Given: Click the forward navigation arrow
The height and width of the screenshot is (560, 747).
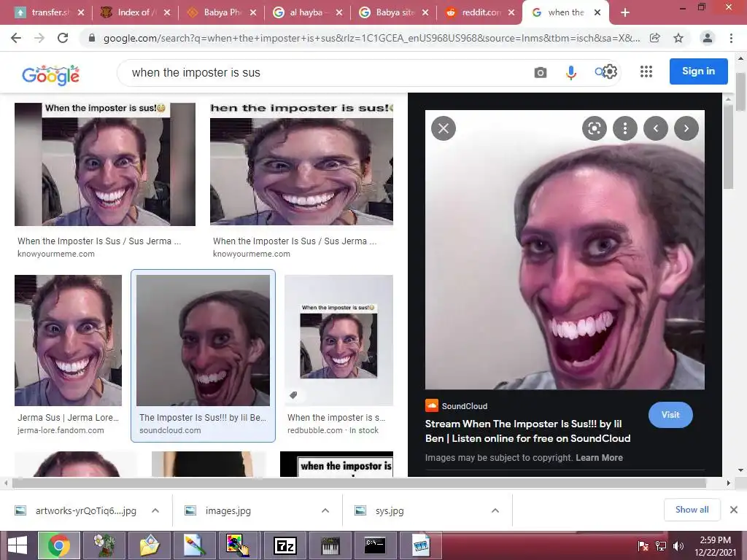Looking at the screenshot, I should pos(39,38).
